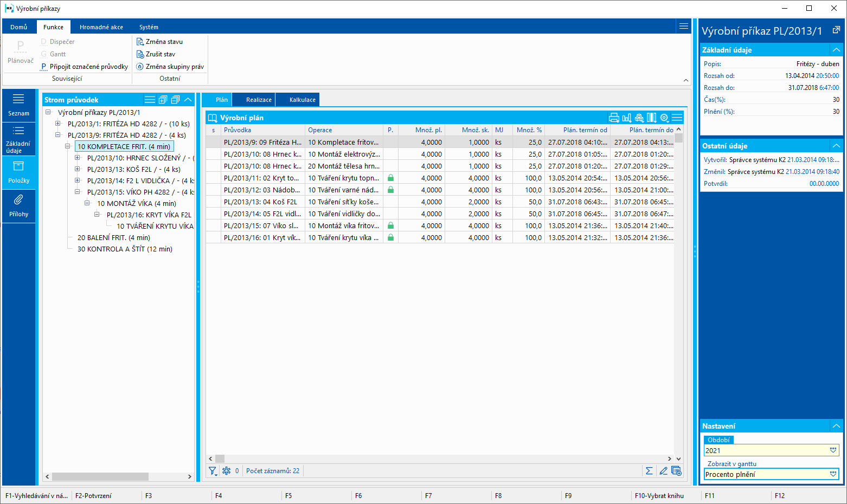The width and height of the screenshot is (847, 504).
Task: Open the chart options in Výrobní plán header
Action: pos(627,118)
